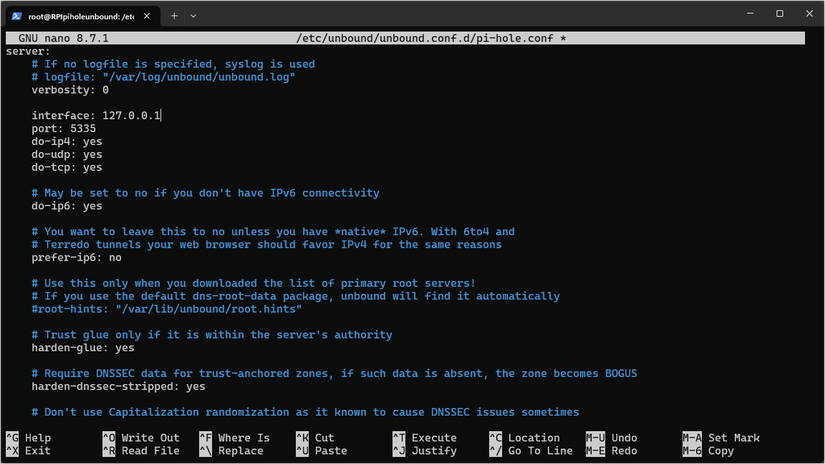Screen dimensions: 825x464
Task: Click the ^K Cut shortcut
Action: (315, 438)
